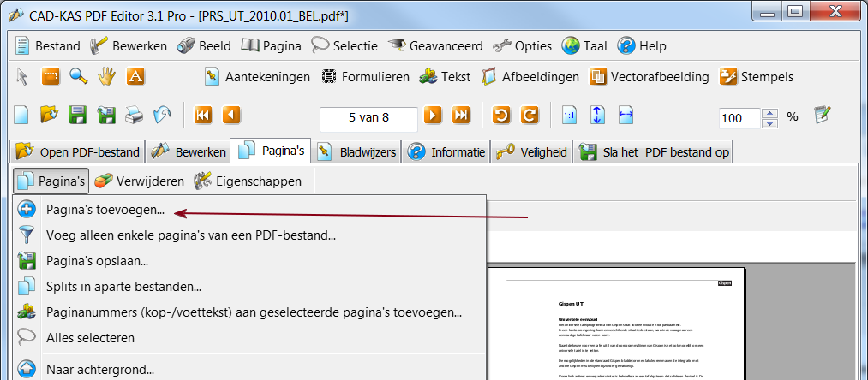Pick the hand pan tool
This screenshot has width=868, height=380.
(x=107, y=76)
